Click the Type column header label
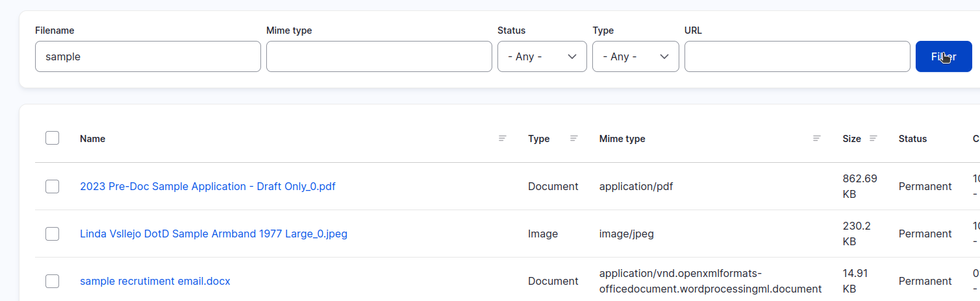 [x=539, y=139]
